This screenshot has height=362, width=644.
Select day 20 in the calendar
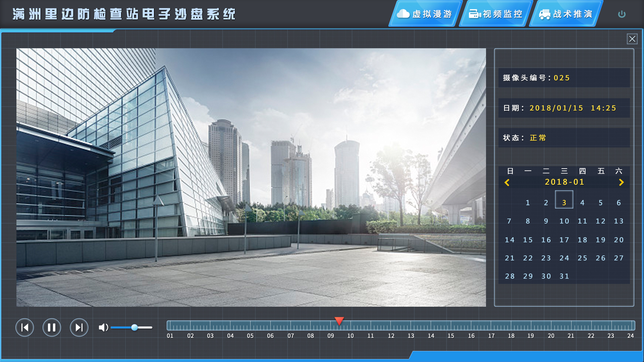pos(619,240)
